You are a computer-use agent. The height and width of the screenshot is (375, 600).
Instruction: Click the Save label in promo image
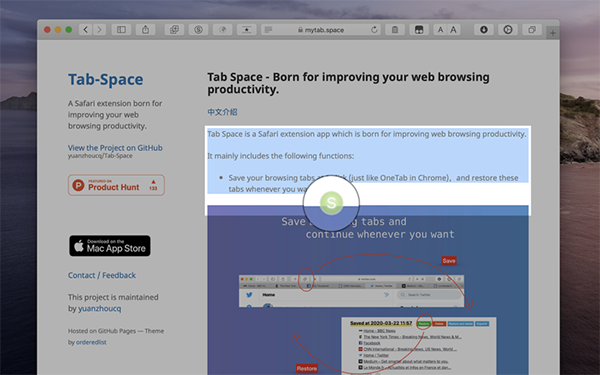(449, 261)
